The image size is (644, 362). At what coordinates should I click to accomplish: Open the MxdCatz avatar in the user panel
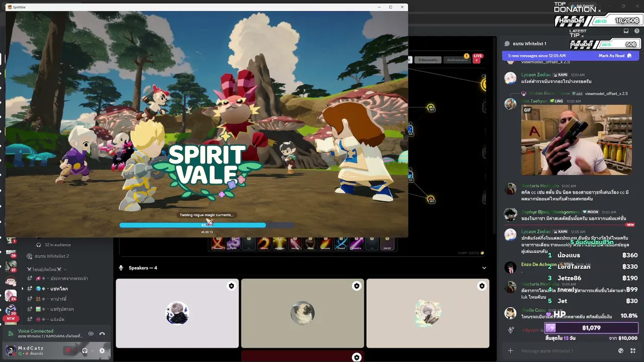11,350
